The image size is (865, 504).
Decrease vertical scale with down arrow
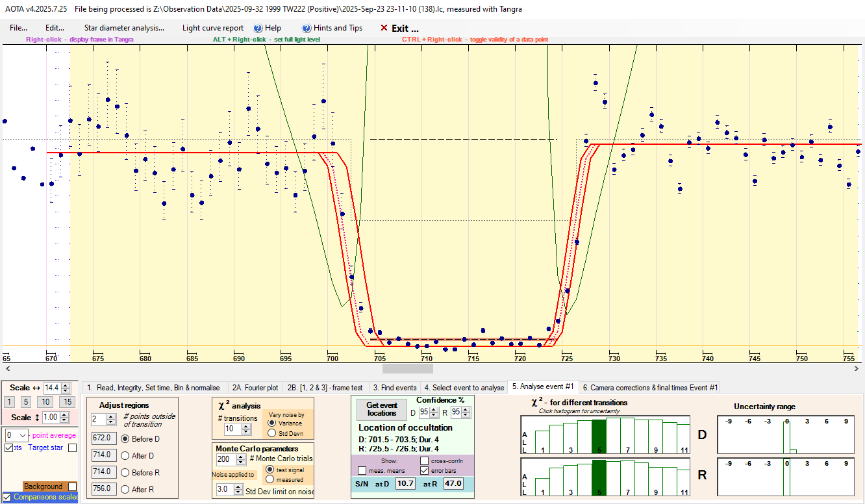65,420
